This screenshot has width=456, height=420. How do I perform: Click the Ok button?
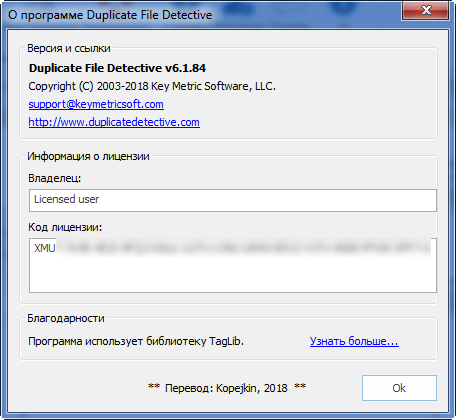[x=399, y=388]
